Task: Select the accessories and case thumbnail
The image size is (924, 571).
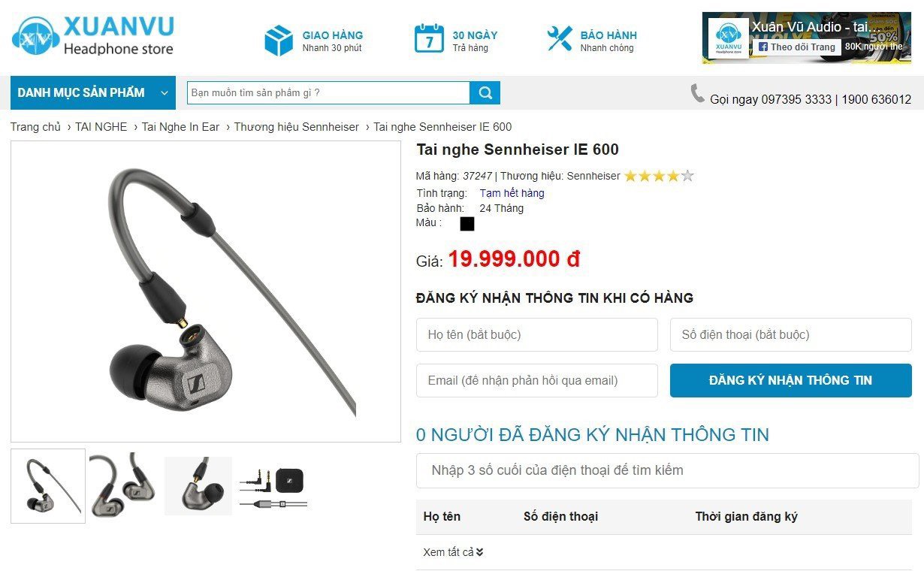Action: coord(273,485)
